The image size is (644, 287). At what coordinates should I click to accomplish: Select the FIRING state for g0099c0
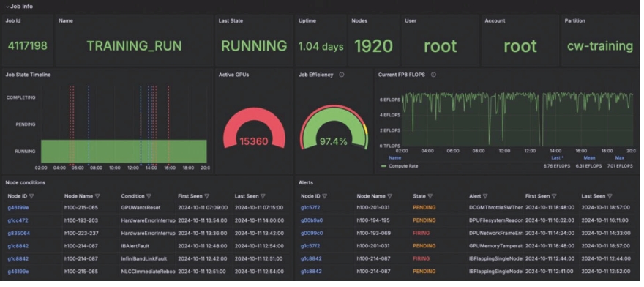click(421, 233)
